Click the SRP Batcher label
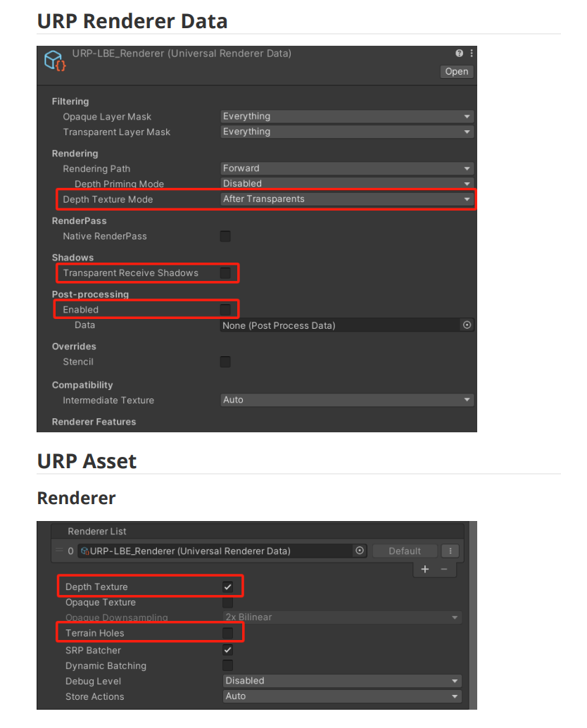This screenshot has width=587, height=728. (x=93, y=650)
